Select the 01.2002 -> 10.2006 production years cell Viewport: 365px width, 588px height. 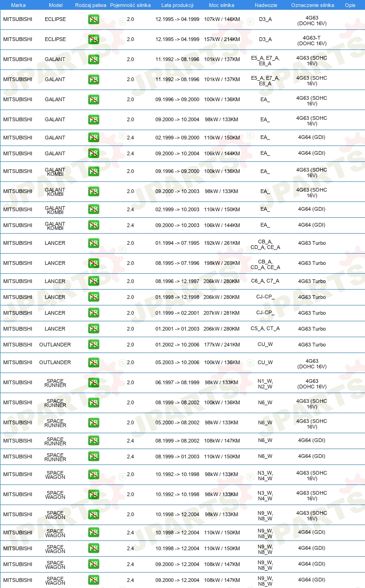point(177,345)
